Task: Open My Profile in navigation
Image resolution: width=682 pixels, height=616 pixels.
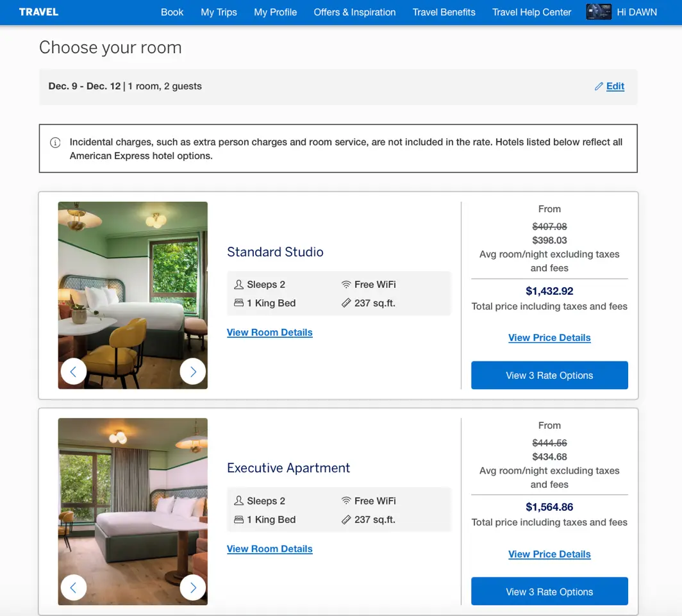Action: point(275,12)
